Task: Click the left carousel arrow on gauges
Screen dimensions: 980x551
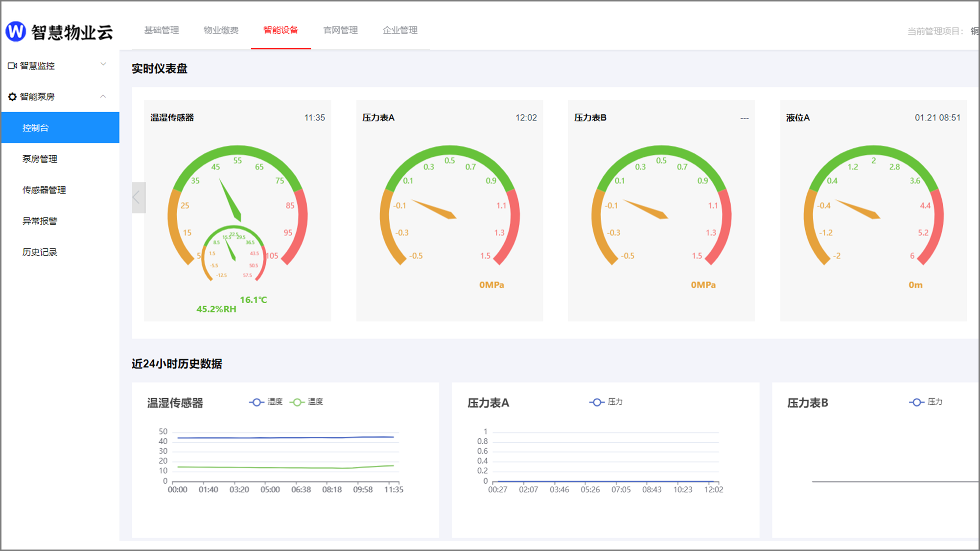Action: pos(138,197)
